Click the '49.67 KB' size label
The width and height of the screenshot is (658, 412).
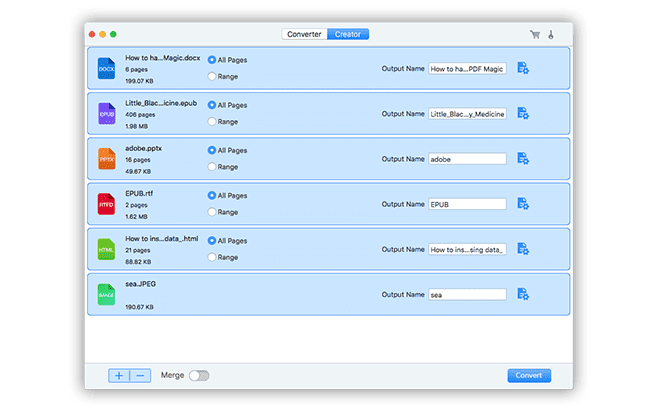(x=138, y=172)
